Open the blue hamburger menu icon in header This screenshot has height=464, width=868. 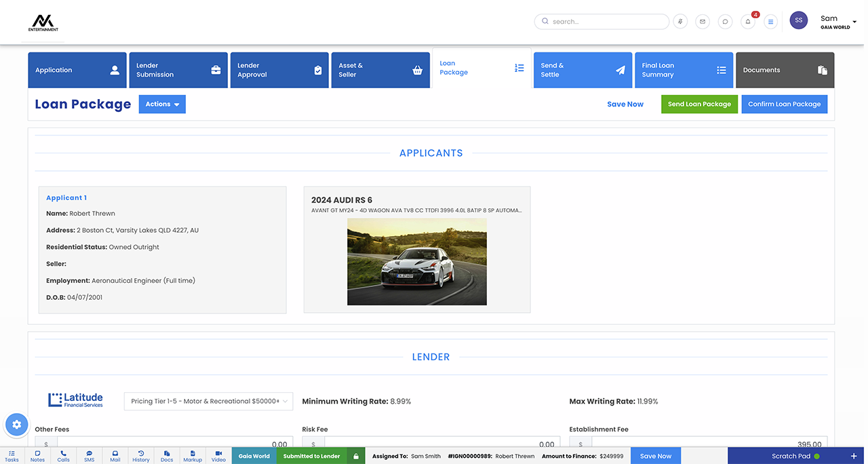point(770,21)
